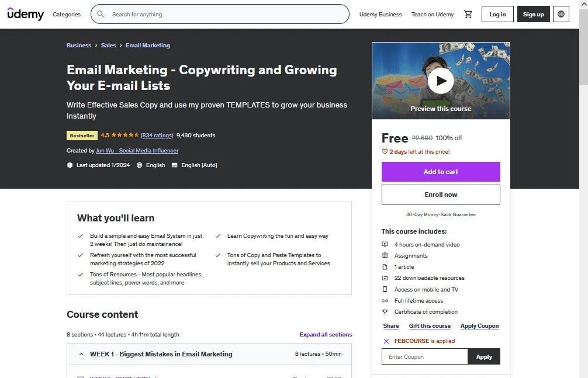588x378 pixels.
Task: Collapse the WEEK 1 section chevron
Action: click(x=81, y=354)
